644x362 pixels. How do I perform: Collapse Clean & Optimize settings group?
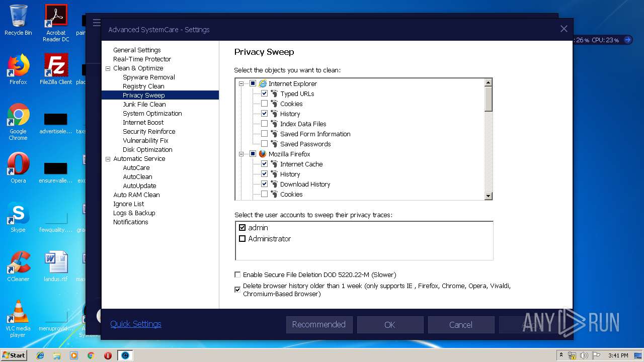point(108,68)
